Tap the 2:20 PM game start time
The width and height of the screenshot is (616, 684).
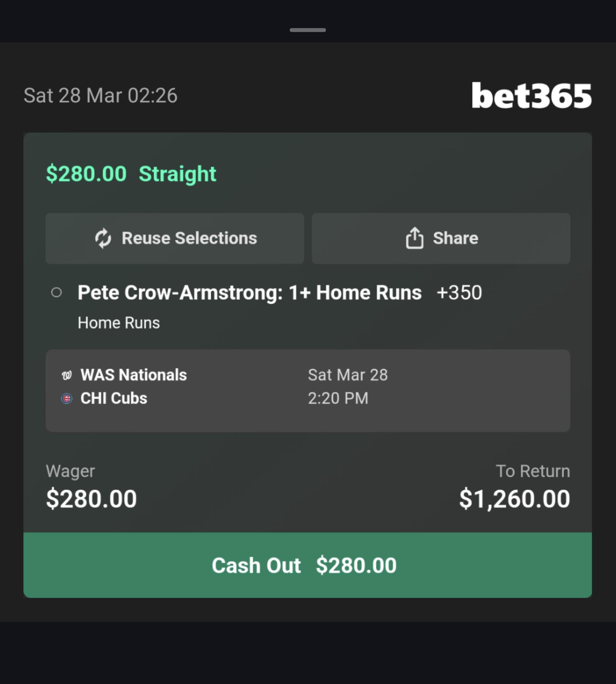point(338,398)
